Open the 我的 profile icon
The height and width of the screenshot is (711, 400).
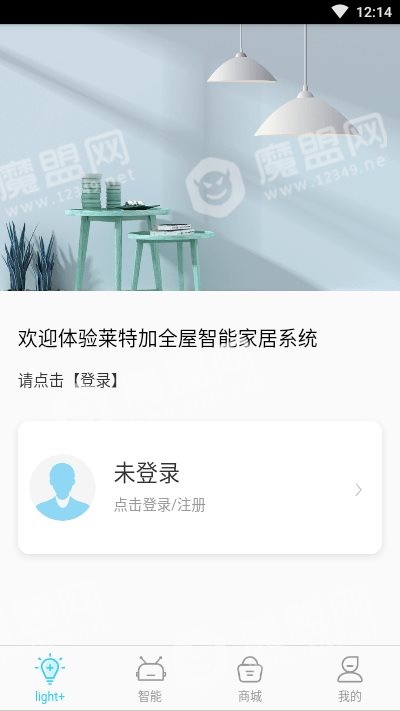(x=350, y=669)
